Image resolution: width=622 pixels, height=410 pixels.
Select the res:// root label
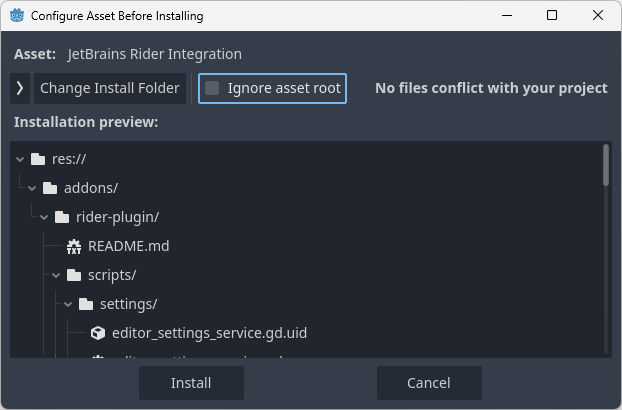pyautogui.click(x=69, y=159)
